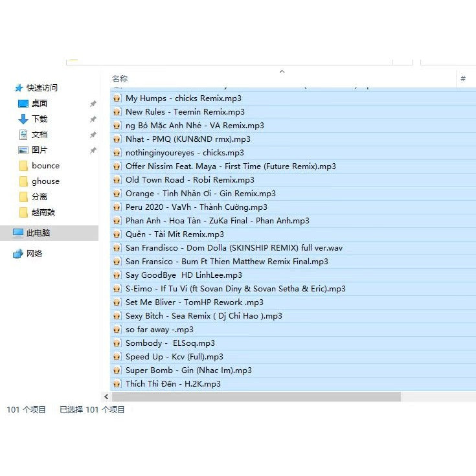Viewport: 476px width, 476px height.
Task: Click the Downloads (下载) arrow icon
Action: click(23, 119)
